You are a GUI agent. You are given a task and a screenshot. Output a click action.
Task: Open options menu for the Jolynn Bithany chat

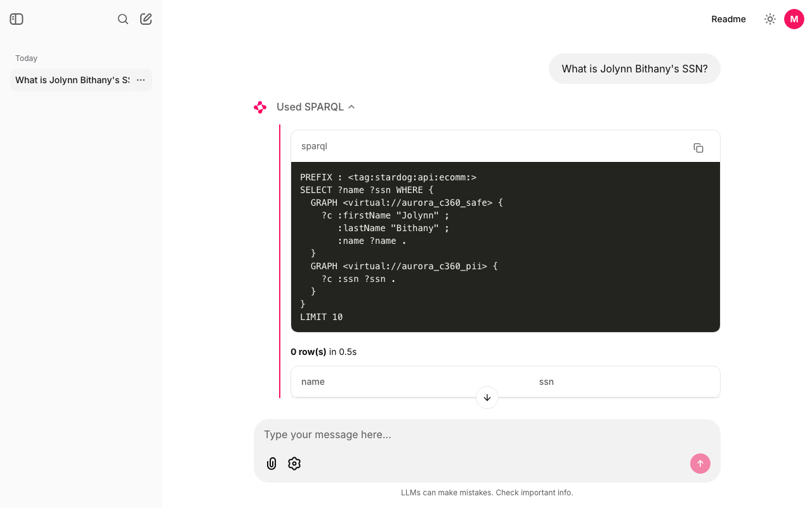141,80
